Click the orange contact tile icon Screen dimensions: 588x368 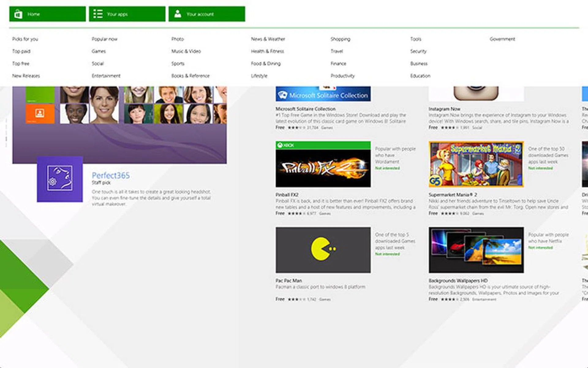click(x=40, y=113)
